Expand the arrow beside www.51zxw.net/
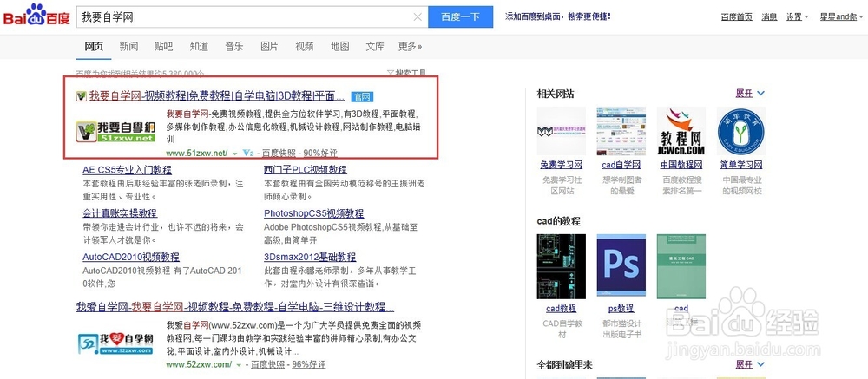The height and width of the screenshot is (379, 868). pos(234,154)
